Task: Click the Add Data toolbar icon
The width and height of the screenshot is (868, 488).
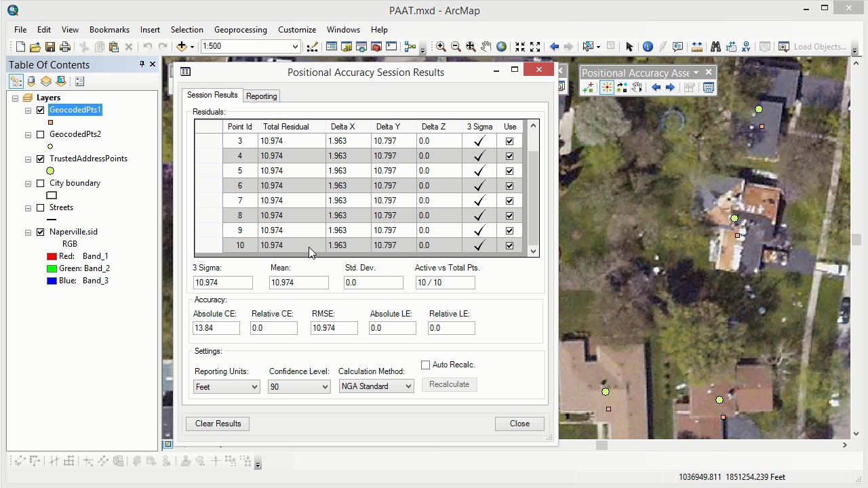Action: pos(181,47)
